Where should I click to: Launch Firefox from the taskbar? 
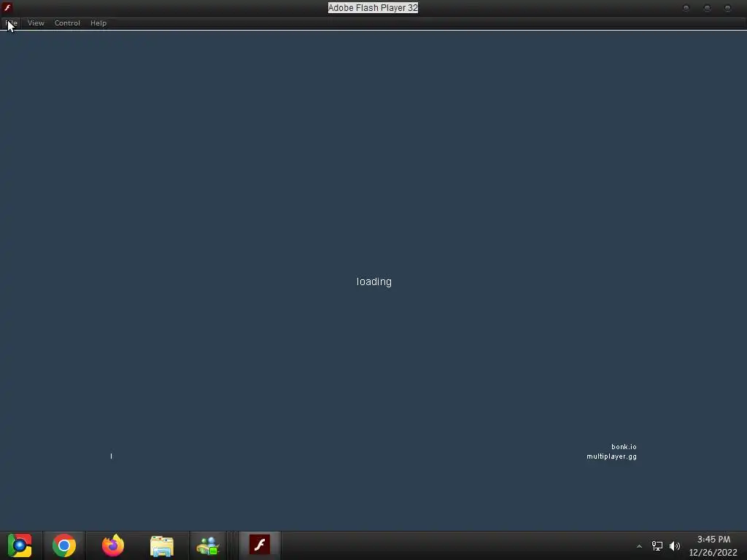coord(113,545)
